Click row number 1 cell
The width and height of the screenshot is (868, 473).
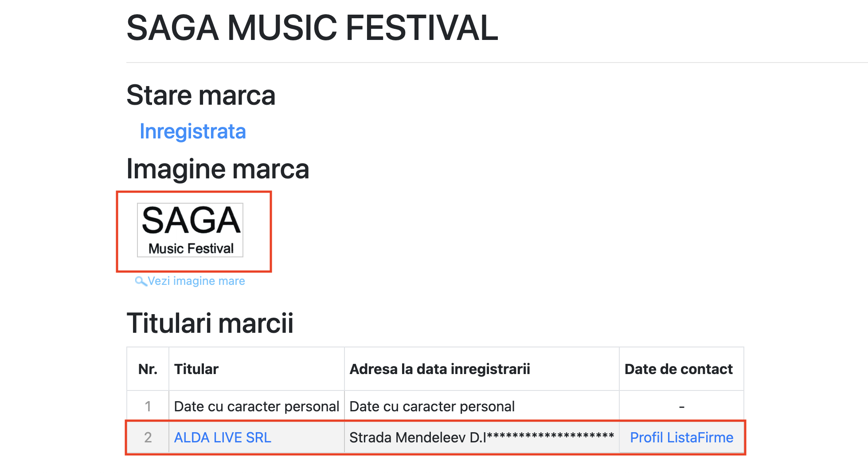148,406
